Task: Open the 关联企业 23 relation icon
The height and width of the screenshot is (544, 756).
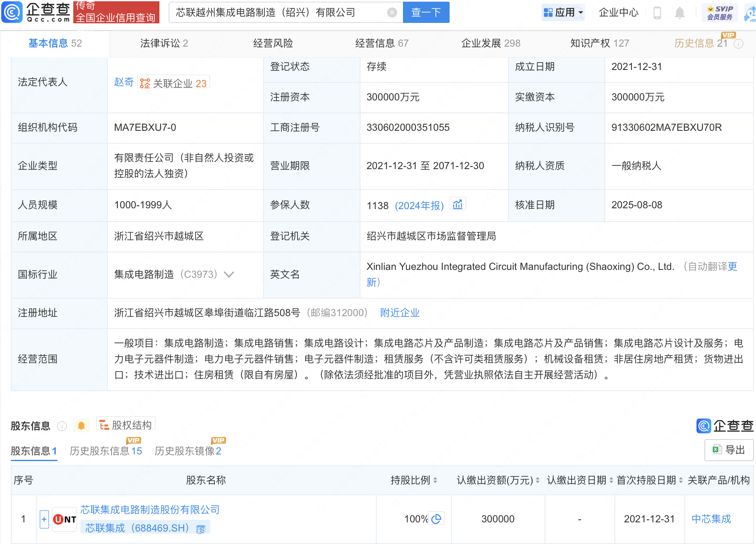Action: [x=174, y=83]
